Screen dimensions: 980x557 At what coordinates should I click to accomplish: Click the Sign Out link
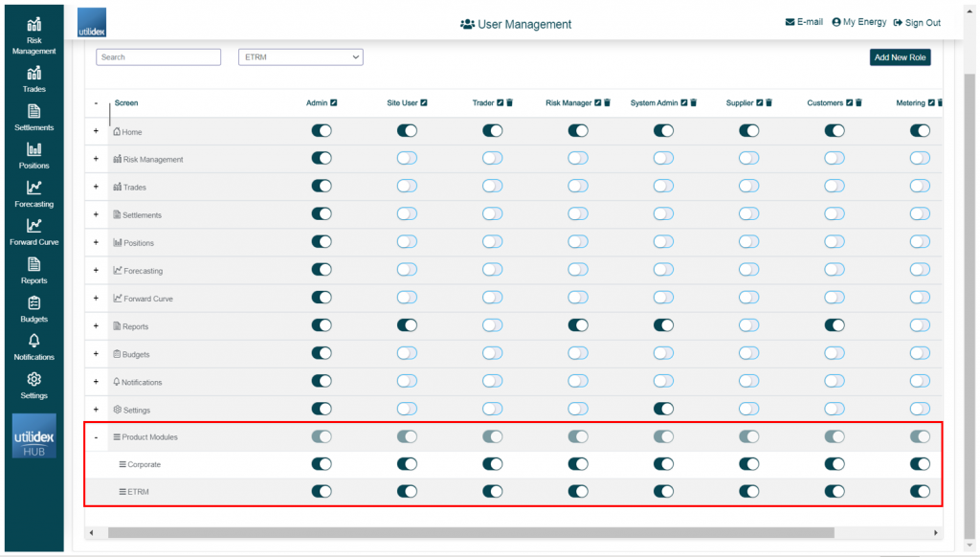[916, 22]
